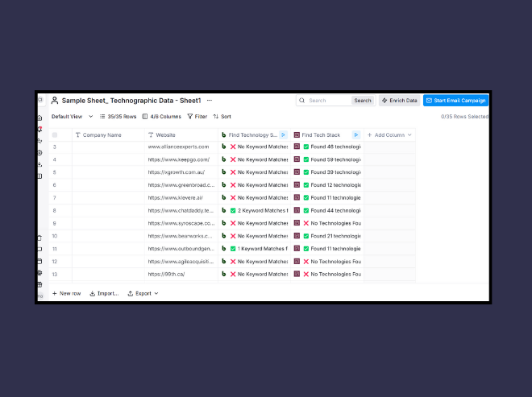The height and width of the screenshot is (397, 532).
Task: Click the green b icon in Find Technology header
Action: tap(223, 135)
